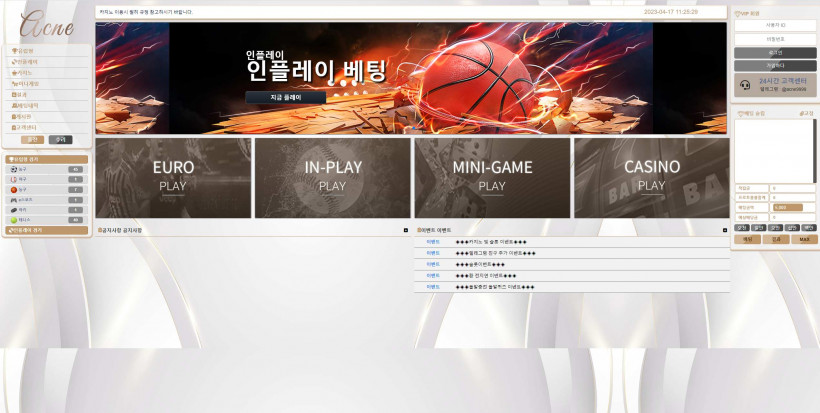820x413 pixels.
Task: Open the fourth event row ending 이벤트
Action: (572, 276)
